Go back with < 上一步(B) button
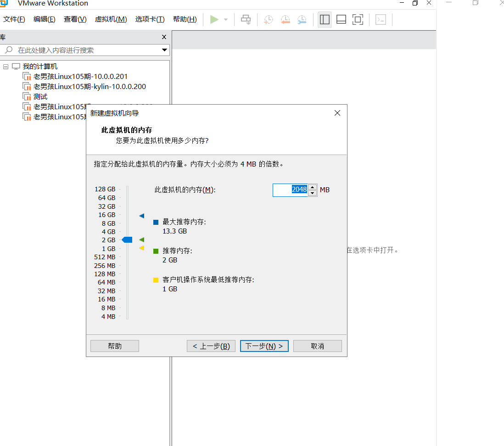The width and height of the screenshot is (504, 446). pyautogui.click(x=211, y=346)
